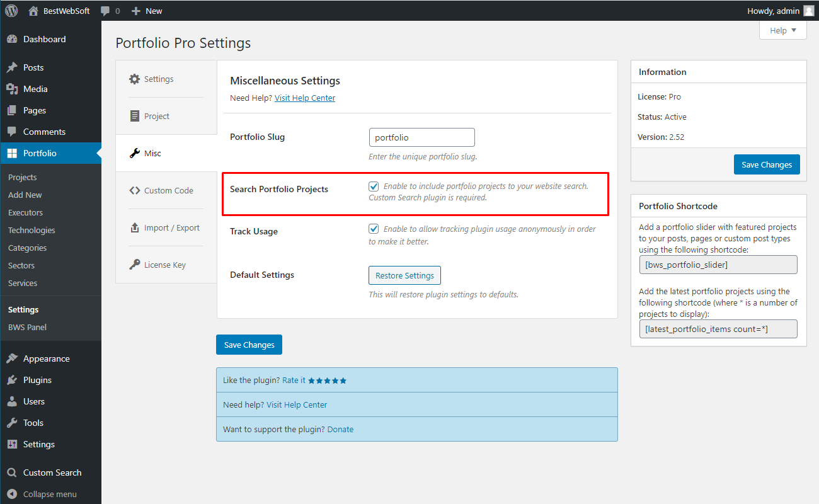Click the Custom Search magnifier icon
Image resolution: width=819 pixels, height=504 pixels.
12,472
